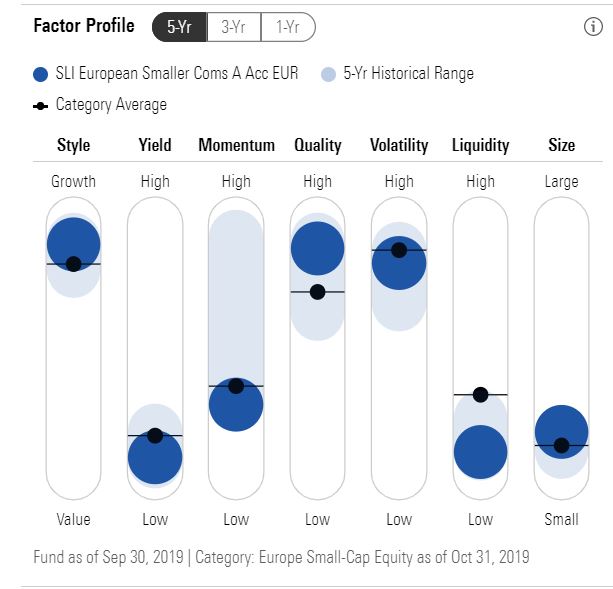Click the info icon beside Factor Profile
Image resolution: width=613 pixels, height=589 pixels.
pyautogui.click(x=590, y=27)
